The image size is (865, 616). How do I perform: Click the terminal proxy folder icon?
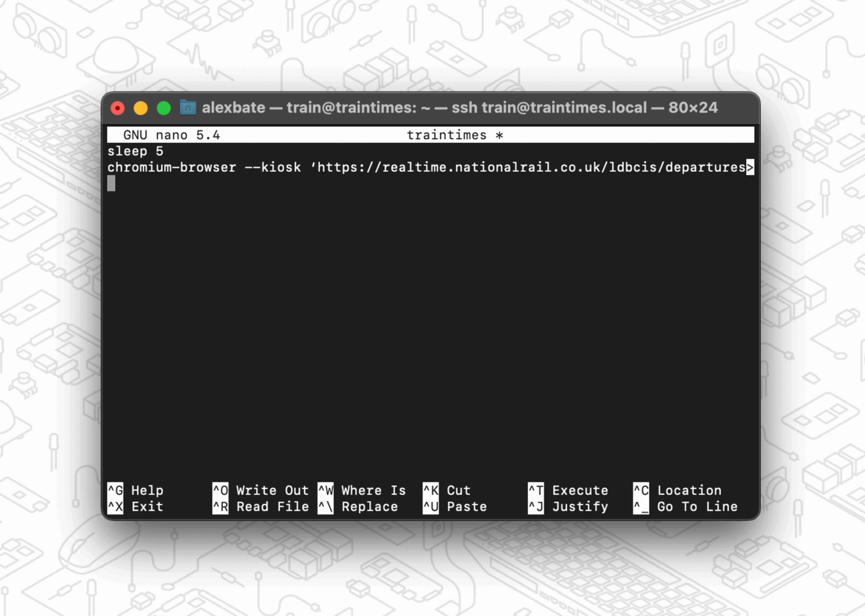(x=188, y=107)
